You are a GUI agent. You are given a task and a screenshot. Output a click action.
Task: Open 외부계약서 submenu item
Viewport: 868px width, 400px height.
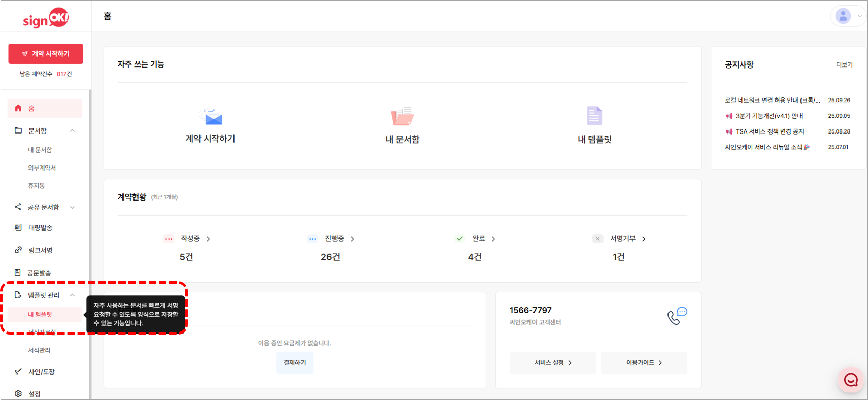click(x=42, y=168)
